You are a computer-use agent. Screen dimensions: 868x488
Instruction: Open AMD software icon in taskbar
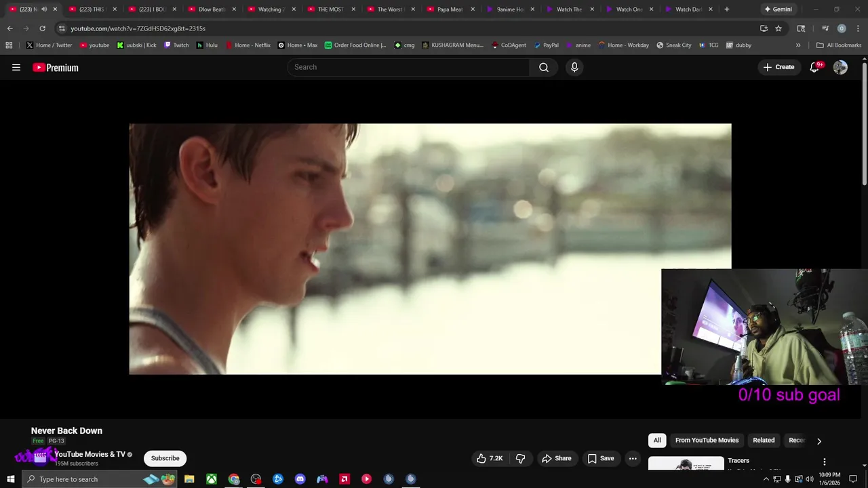pos(344,479)
